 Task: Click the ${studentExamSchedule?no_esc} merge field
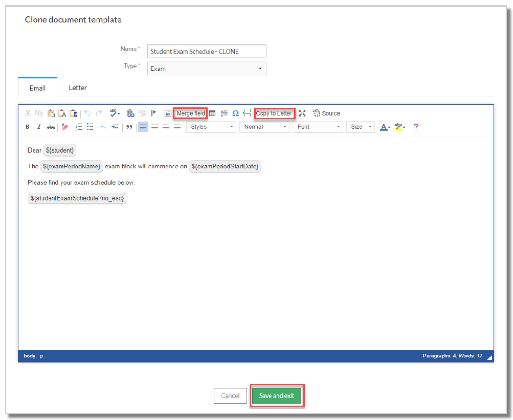(77, 198)
